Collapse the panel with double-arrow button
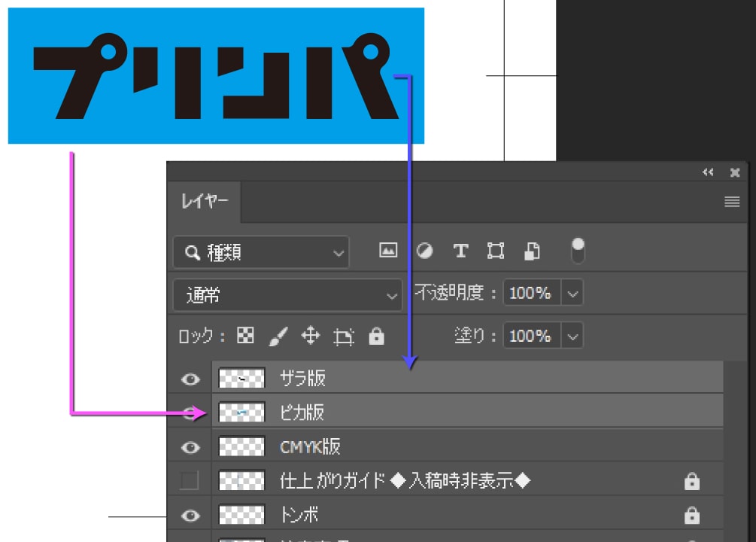The height and width of the screenshot is (542, 756). pos(708,172)
